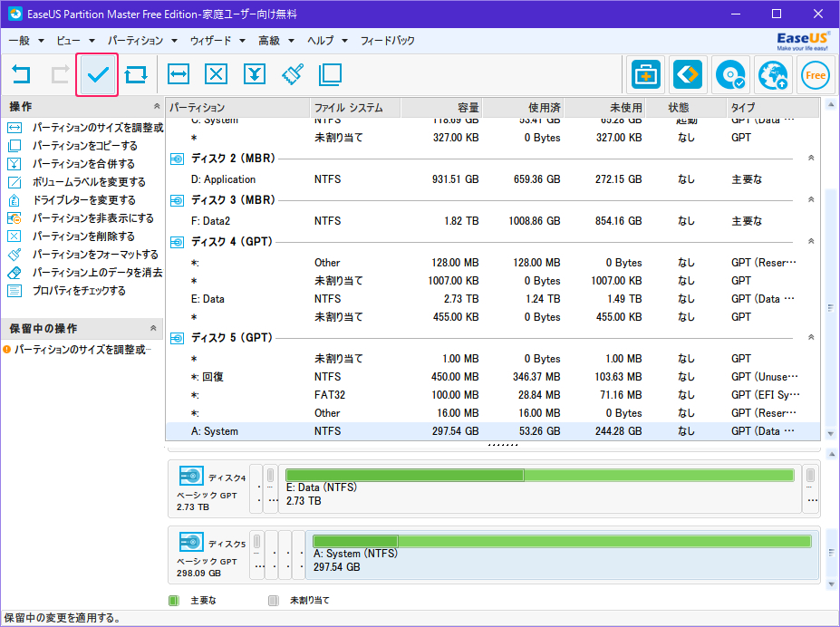
Task: Open the ビュー menu
Action: tap(75, 41)
